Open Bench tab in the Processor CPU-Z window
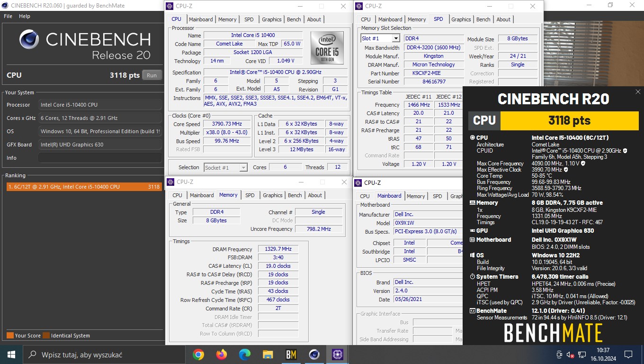The image size is (644, 364). [x=294, y=19]
